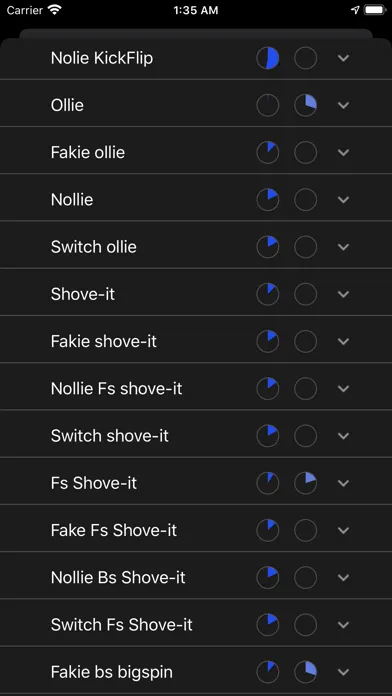Toggle the empty second circle for Switch ollie
The width and height of the screenshot is (392, 696).
click(x=305, y=247)
